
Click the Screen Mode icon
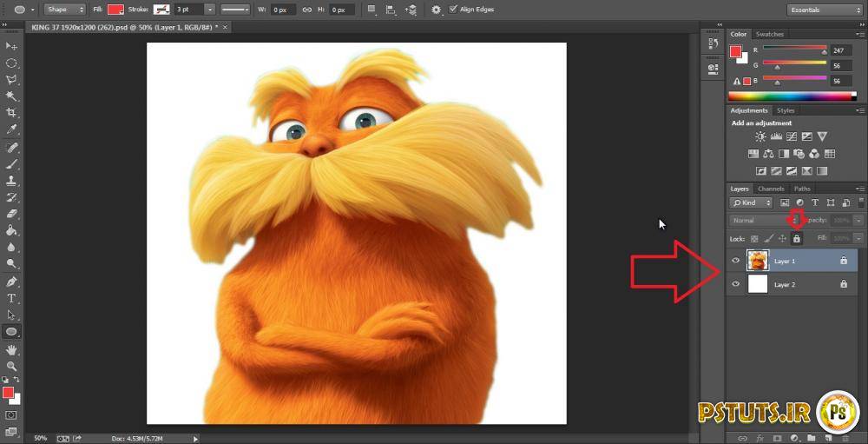pyautogui.click(x=11, y=431)
